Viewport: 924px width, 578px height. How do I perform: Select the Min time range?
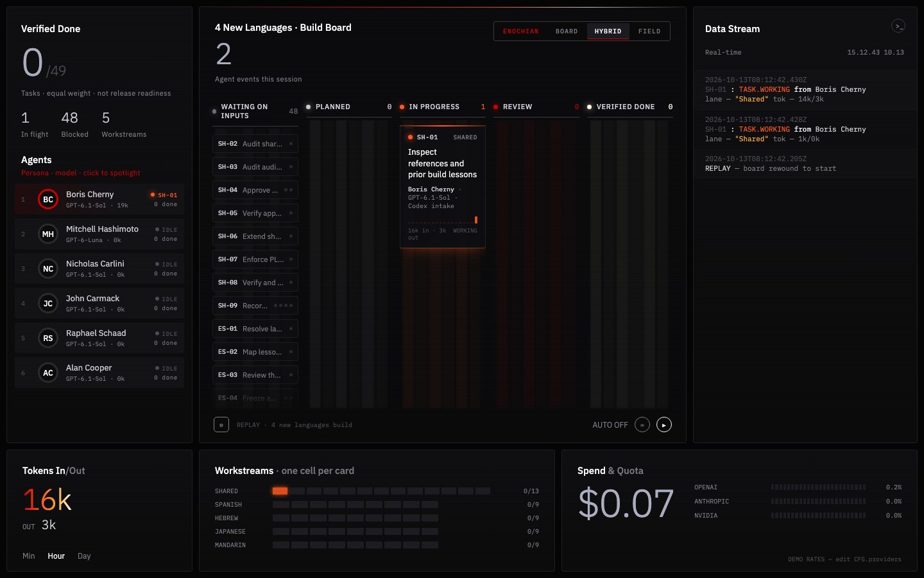(x=29, y=556)
